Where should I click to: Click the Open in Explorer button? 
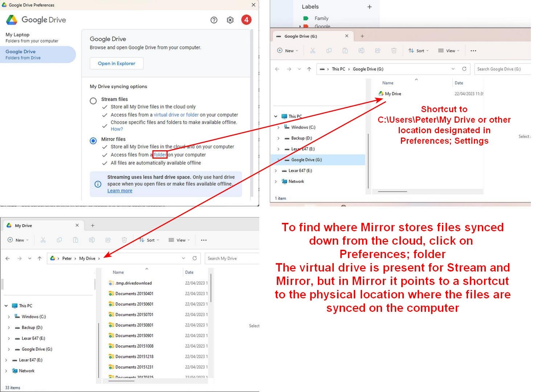tap(116, 63)
